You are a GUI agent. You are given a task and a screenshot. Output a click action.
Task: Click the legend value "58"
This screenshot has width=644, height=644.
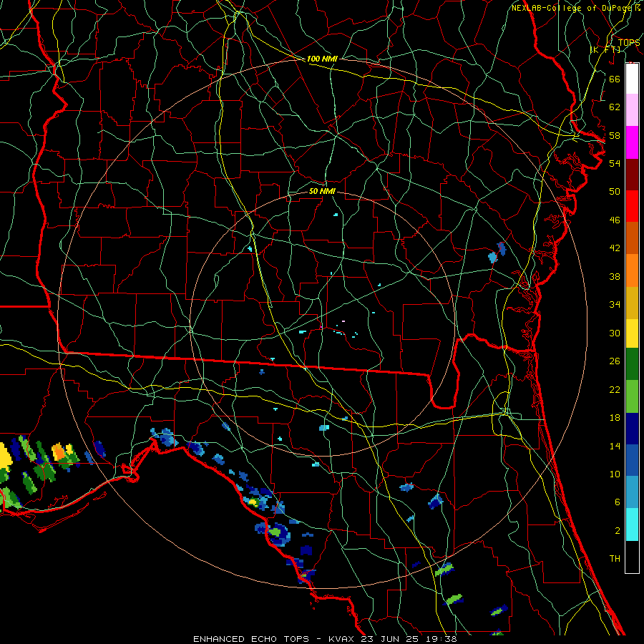[615, 135]
